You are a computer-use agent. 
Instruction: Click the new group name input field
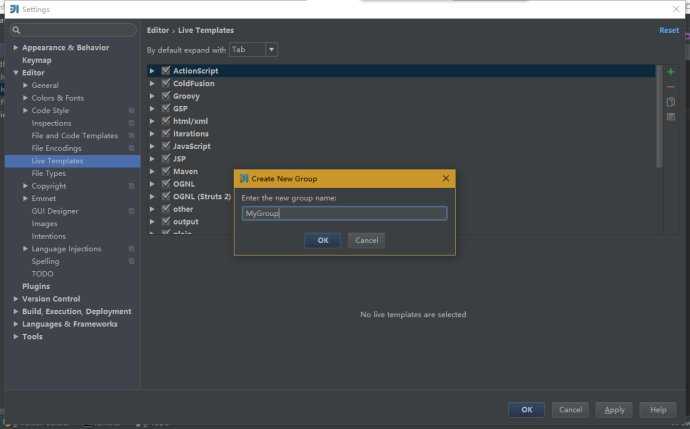[x=345, y=213]
